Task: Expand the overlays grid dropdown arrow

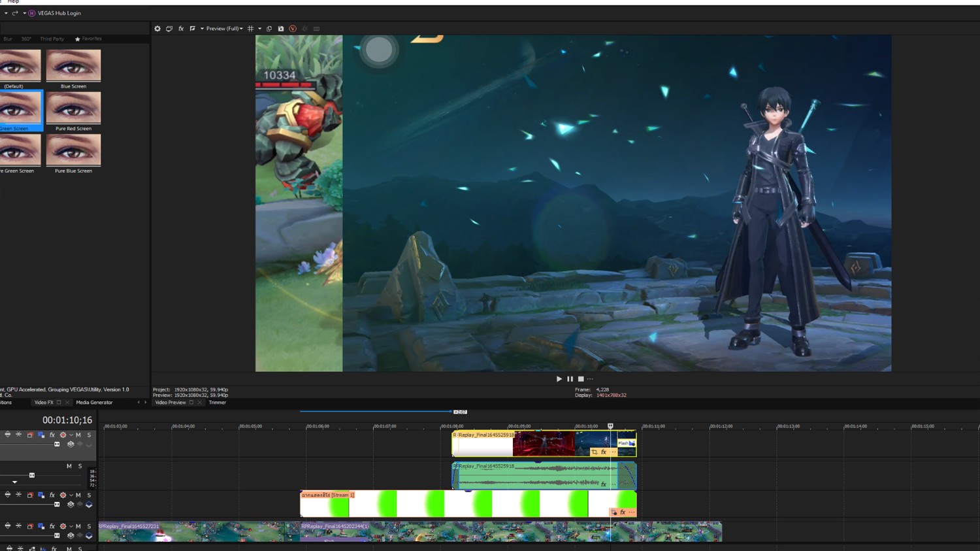Action: pyautogui.click(x=259, y=29)
